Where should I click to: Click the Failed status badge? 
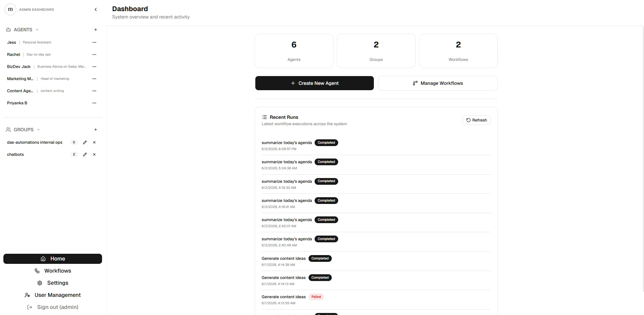[316, 297]
